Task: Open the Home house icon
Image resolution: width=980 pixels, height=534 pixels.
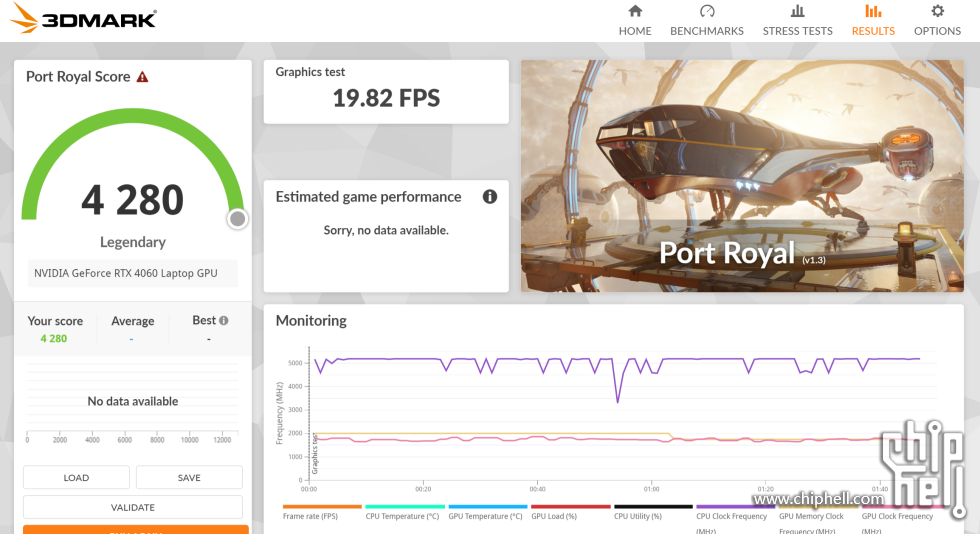Action: [x=635, y=11]
